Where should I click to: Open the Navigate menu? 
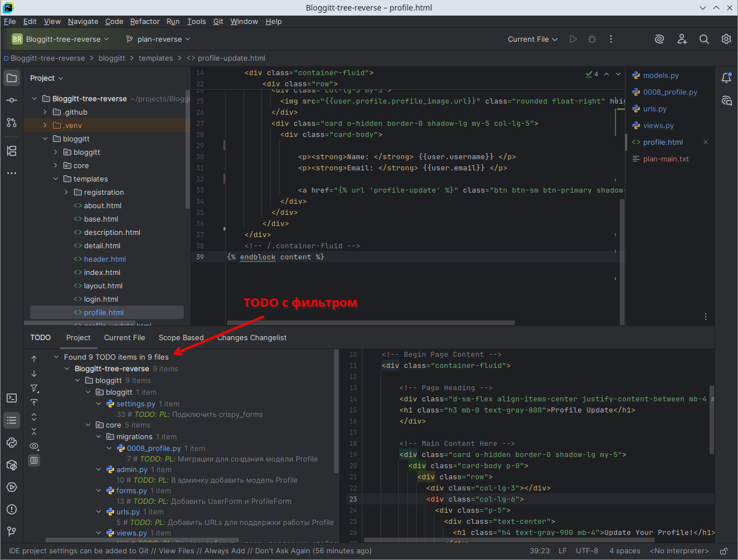pyautogui.click(x=83, y=21)
